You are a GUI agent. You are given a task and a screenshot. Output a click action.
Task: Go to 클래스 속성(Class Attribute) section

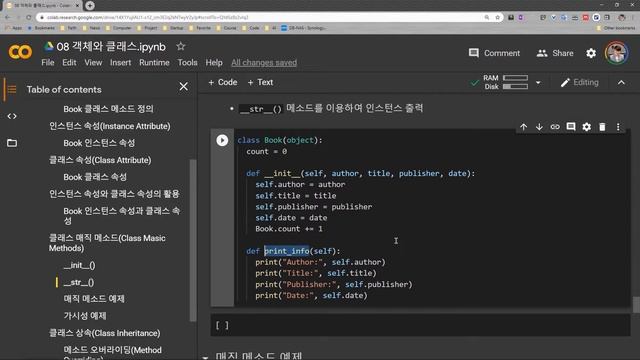click(100, 160)
